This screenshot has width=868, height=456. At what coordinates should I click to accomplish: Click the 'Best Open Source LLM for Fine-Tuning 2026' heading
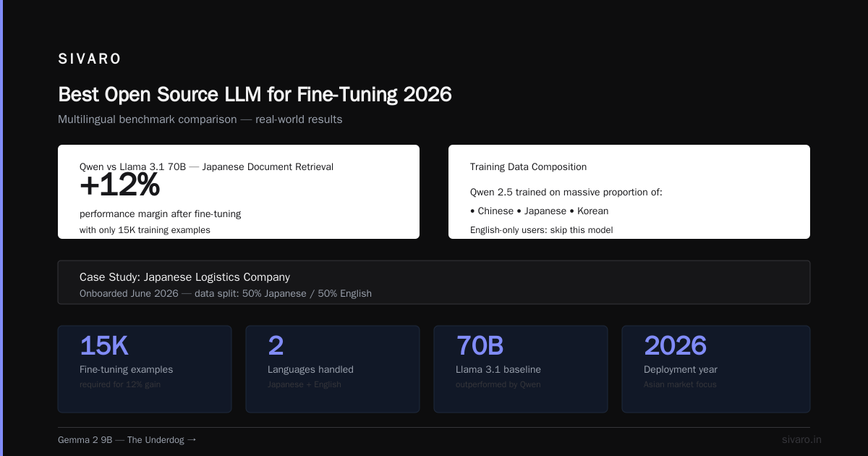[x=255, y=95]
